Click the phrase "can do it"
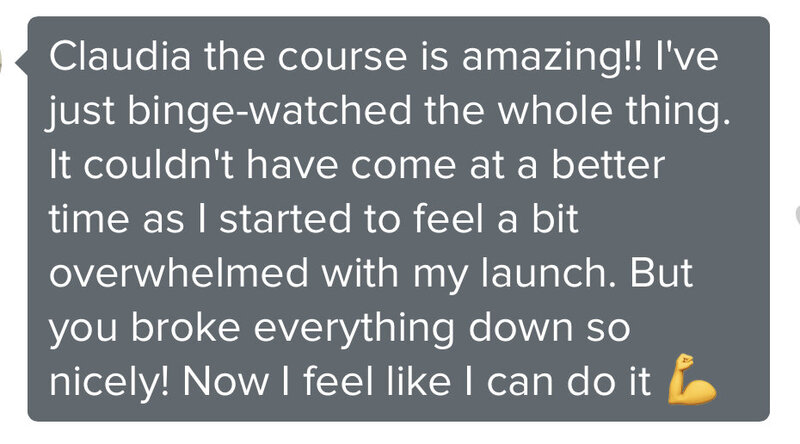The height and width of the screenshot is (444, 800). tap(568, 382)
